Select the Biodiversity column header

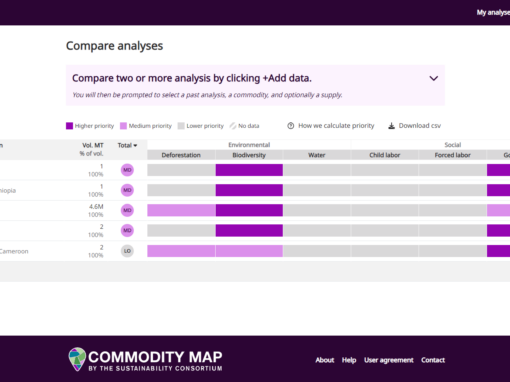(x=249, y=155)
